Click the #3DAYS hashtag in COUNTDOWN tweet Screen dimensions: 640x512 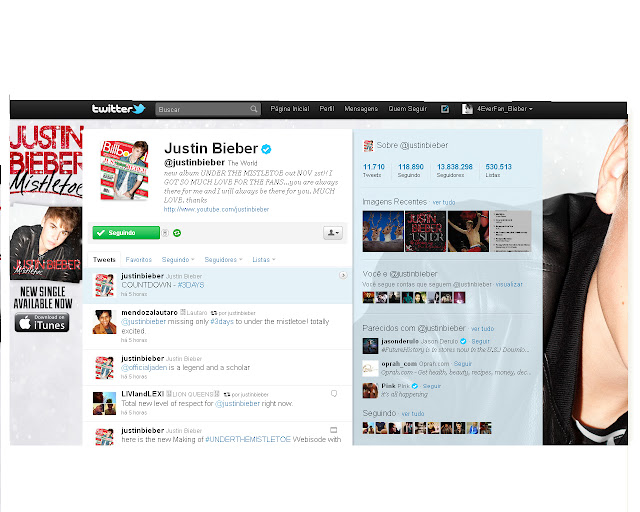[191, 285]
